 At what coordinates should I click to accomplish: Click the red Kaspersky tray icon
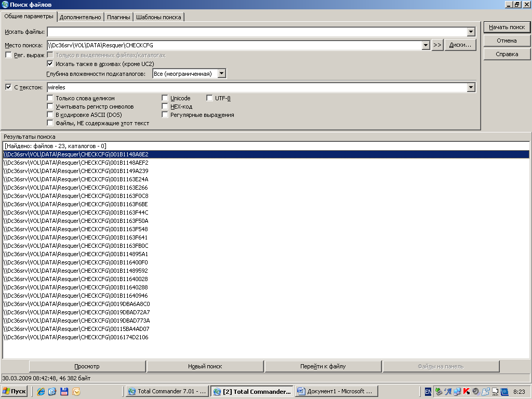click(x=467, y=391)
